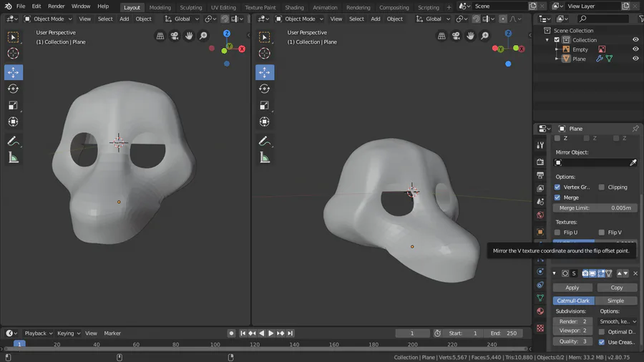Toggle camera view in left viewport
Viewport: 644px width, 362px height.
(175, 36)
